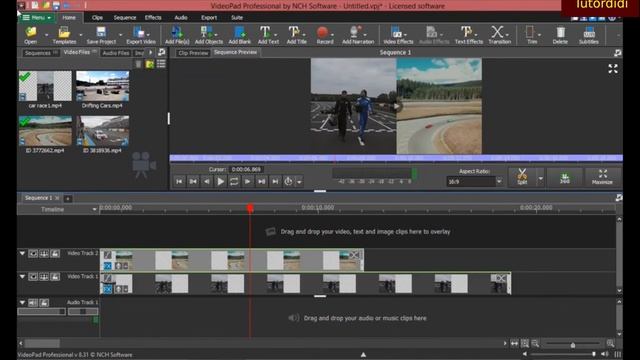
Task: Toggle visibility of Video Track 2
Action: click(x=33, y=254)
